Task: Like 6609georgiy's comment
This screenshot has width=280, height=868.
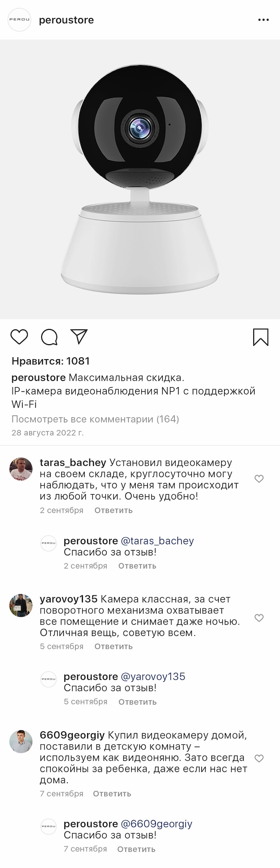Action: pos(259,758)
